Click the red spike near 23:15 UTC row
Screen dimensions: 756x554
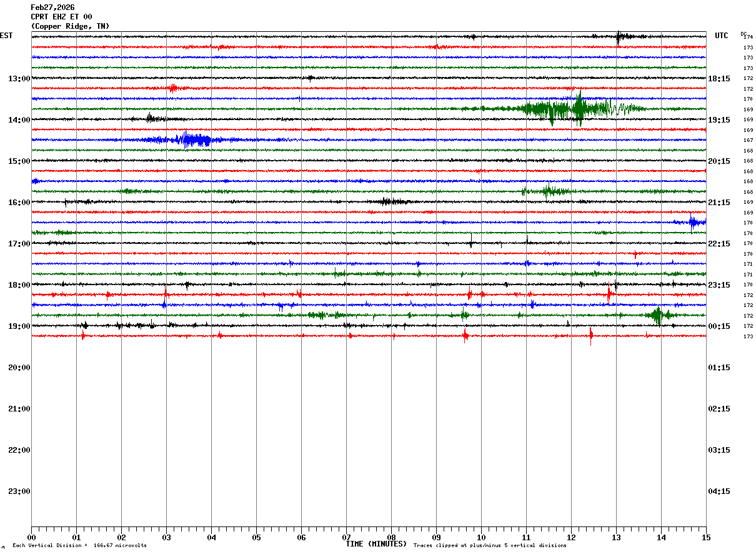click(610, 293)
